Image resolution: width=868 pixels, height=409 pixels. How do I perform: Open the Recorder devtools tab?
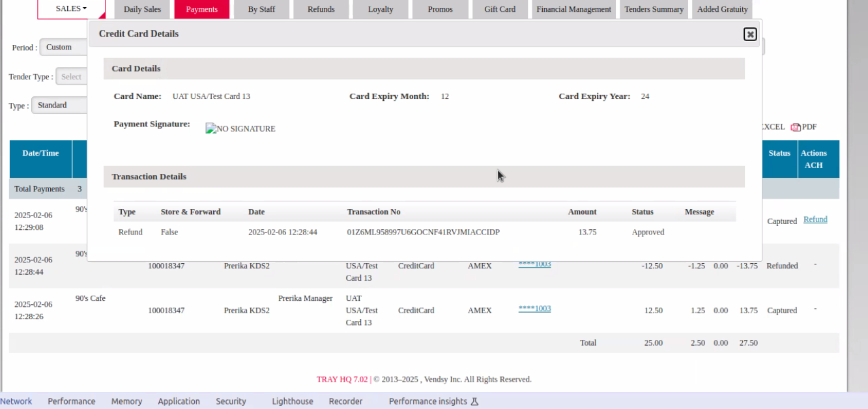(x=345, y=401)
